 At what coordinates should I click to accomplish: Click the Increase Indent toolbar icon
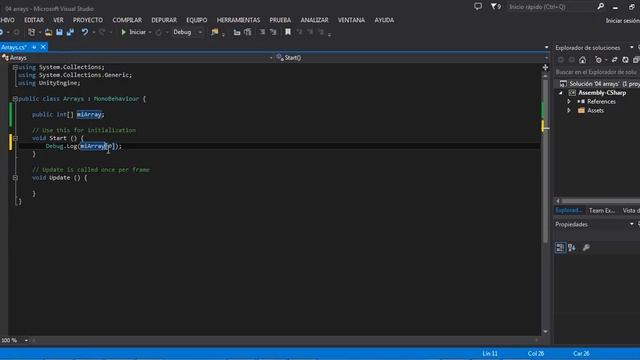coord(248,32)
